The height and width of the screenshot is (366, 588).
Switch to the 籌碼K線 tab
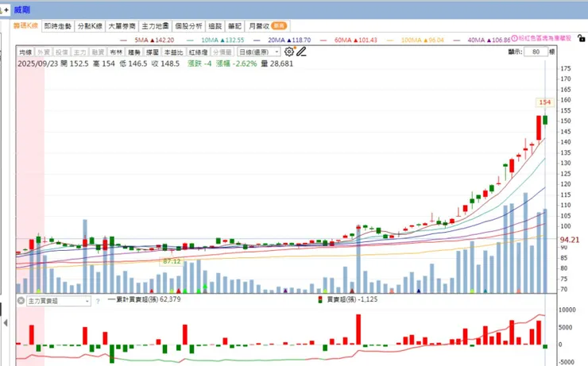click(x=25, y=26)
